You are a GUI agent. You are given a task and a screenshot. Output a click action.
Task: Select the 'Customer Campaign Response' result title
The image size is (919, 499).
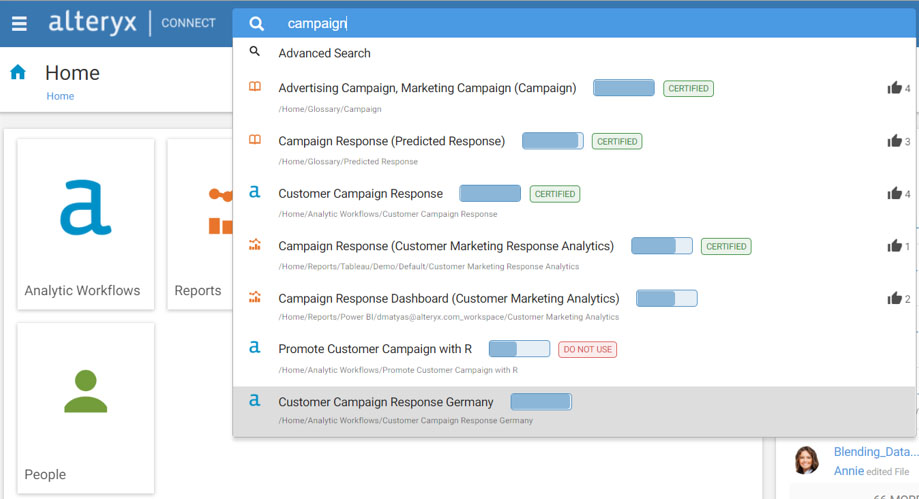point(360,194)
